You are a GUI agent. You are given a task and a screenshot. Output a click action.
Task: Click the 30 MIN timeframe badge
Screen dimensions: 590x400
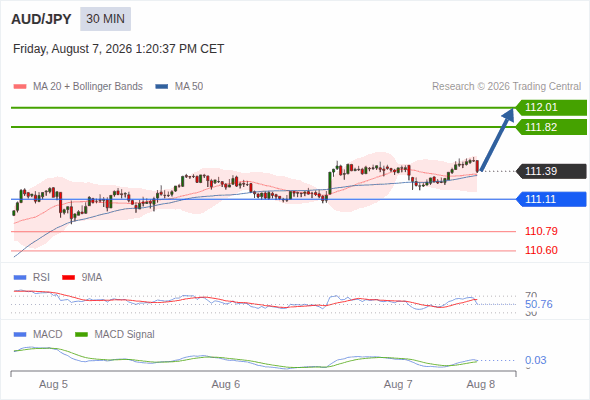click(x=105, y=19)
